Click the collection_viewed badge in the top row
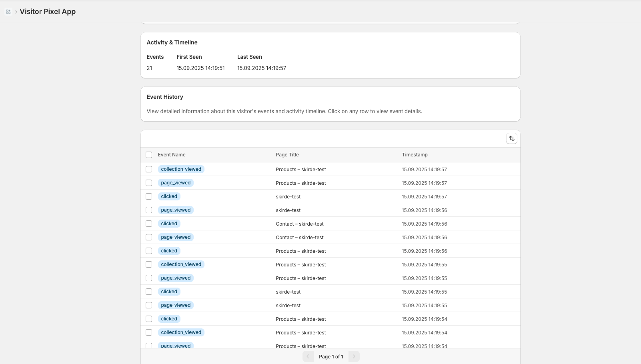Viewport: 641px width, 364px height. click(181, 169)
